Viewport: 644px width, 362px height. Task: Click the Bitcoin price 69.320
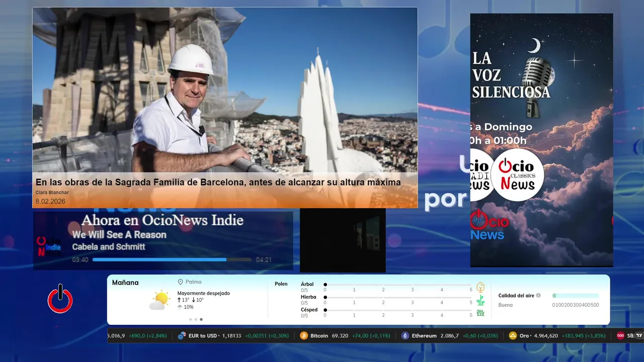340,335
